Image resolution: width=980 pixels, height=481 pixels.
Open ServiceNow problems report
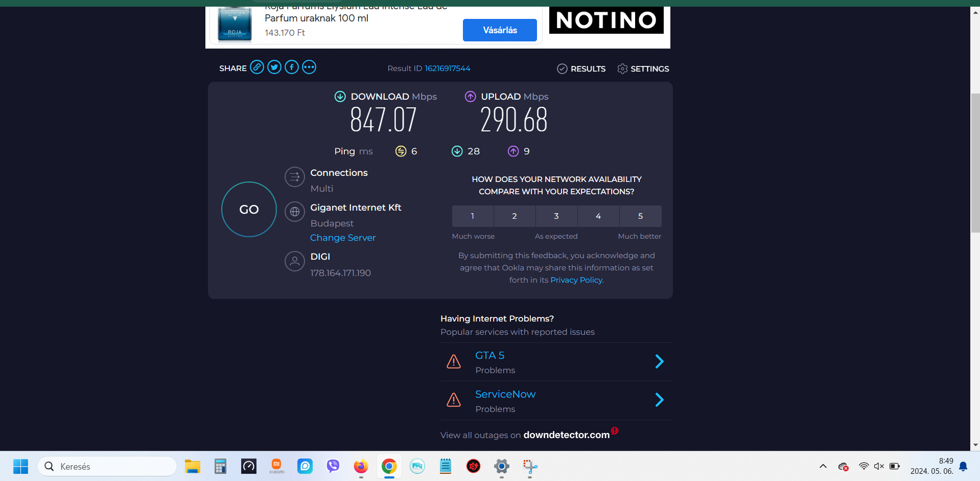pos(505,394)
